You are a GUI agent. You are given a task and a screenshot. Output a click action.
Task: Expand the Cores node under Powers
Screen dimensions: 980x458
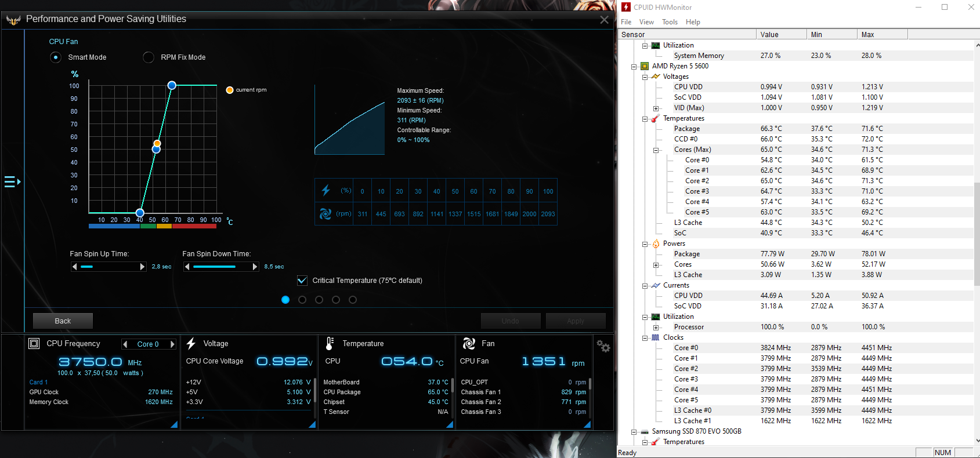(x=656, y=265)
